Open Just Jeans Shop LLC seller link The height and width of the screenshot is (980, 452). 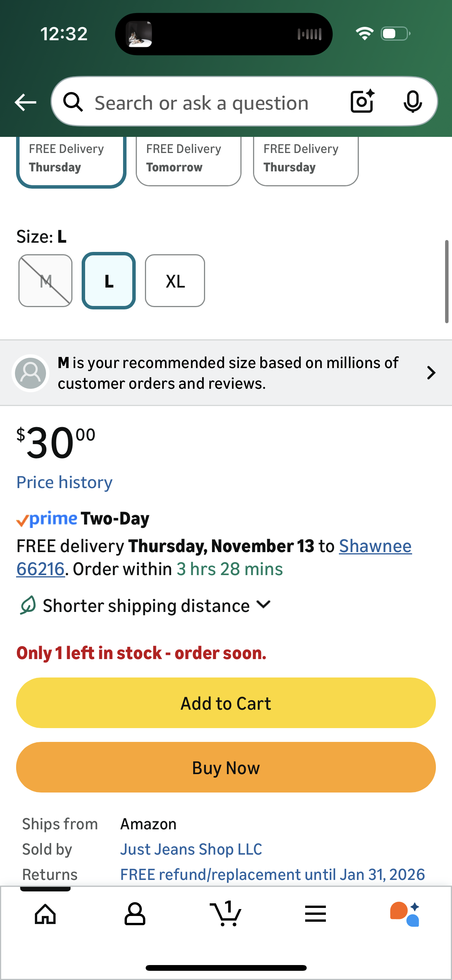click(191, 849)
